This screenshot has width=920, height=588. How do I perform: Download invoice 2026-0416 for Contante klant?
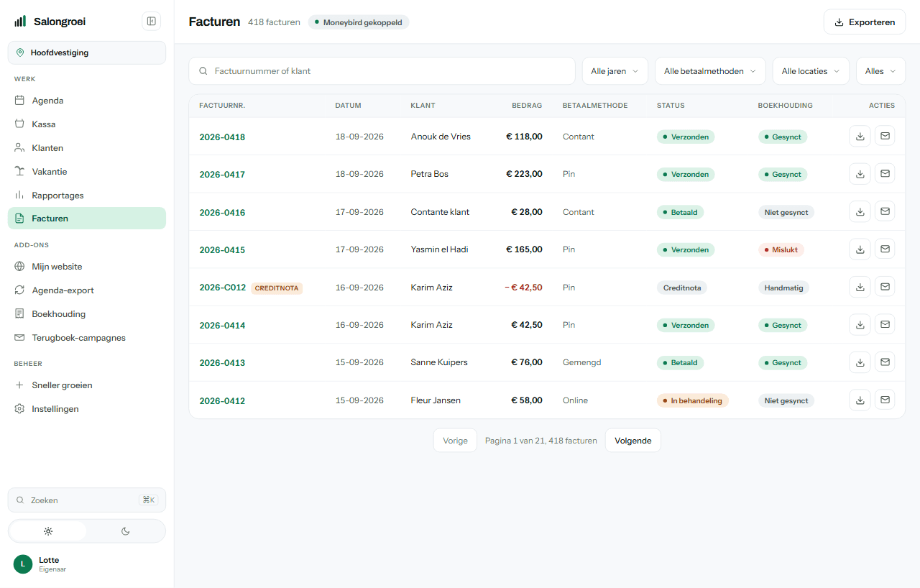pos(860,211)
